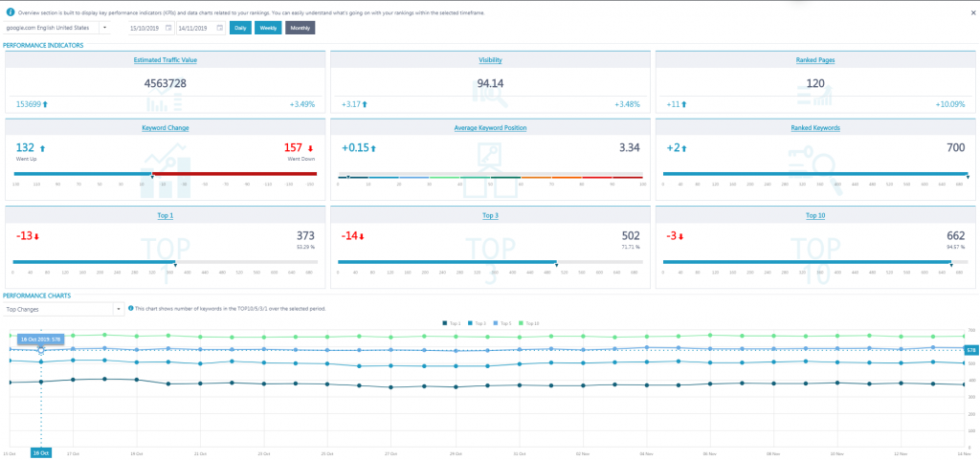Click the red down arrow beside -13
The width and height of the screenshot is (980, 460).
[36, 236]
